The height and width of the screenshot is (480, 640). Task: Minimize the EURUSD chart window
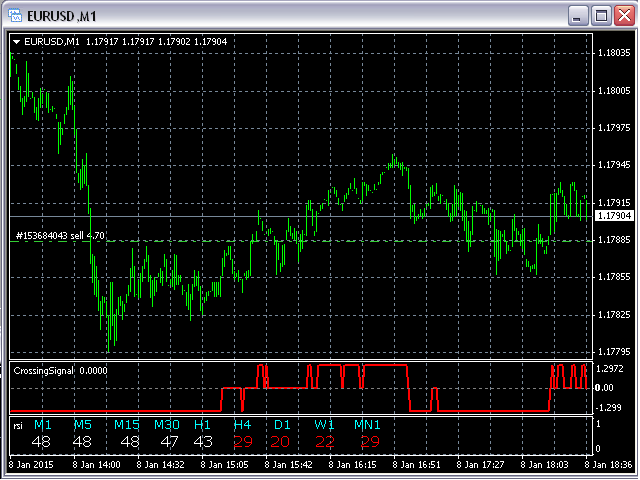tap(578, 16)
